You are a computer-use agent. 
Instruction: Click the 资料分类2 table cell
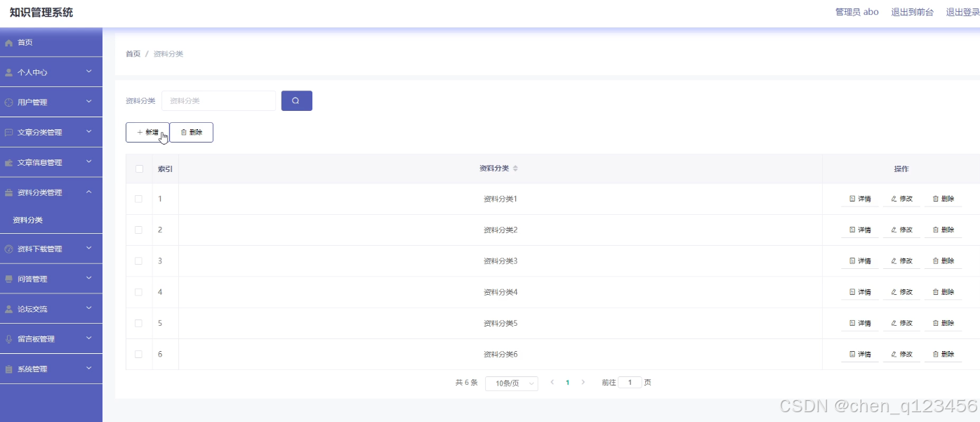click(501, 230)
